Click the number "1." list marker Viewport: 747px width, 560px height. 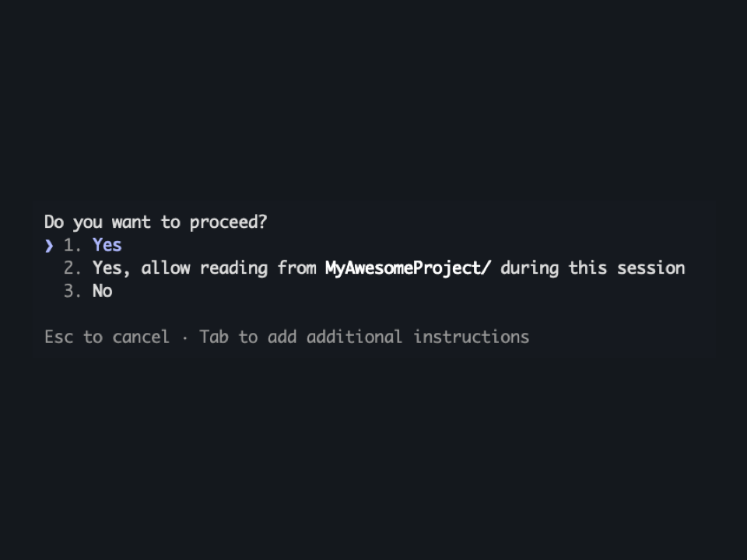74,245
